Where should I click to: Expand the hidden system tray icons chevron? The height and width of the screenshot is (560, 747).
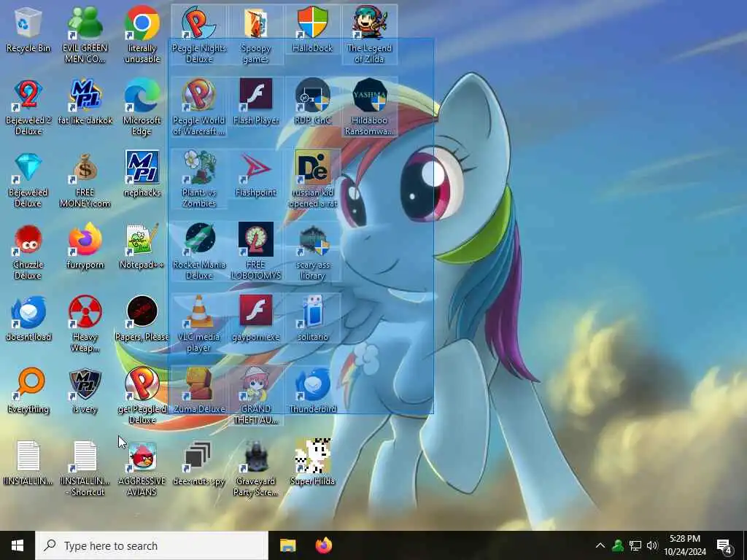click(x=600, y=545)
